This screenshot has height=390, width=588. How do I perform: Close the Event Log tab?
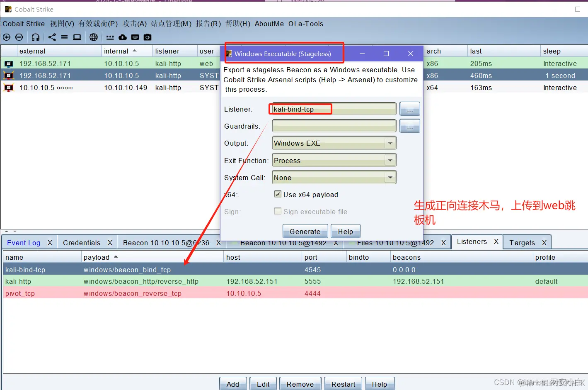(x=50, y=243)
